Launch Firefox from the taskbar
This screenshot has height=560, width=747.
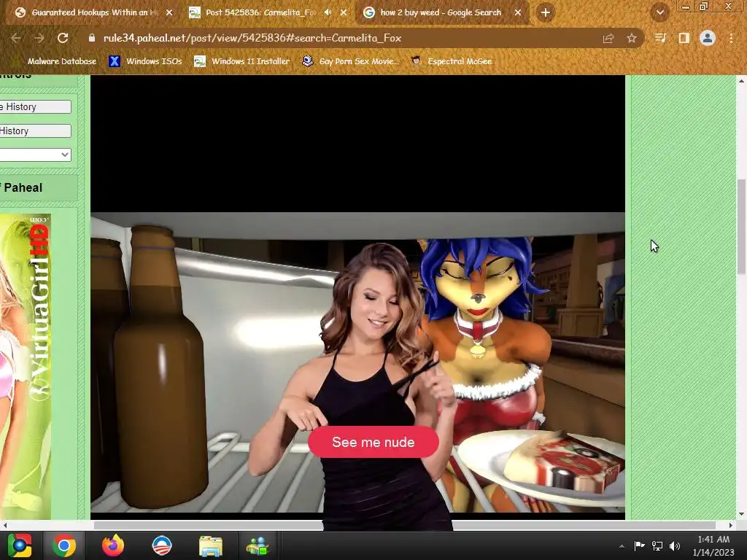113,545
